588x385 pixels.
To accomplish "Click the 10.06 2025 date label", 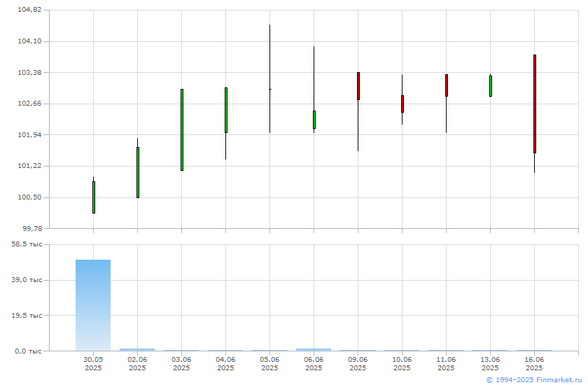I will (402, 363).
